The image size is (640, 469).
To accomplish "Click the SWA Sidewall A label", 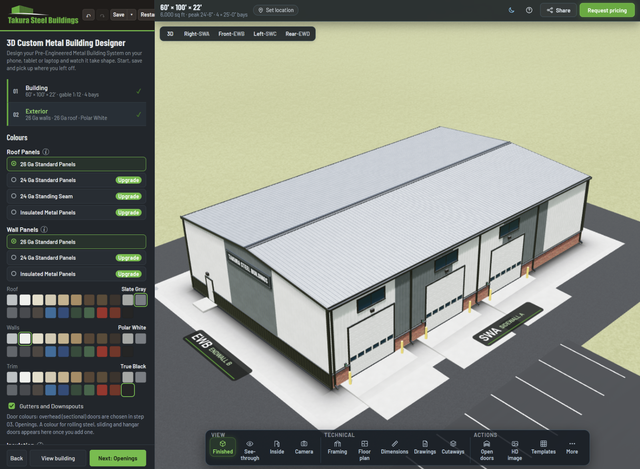I will [508, 324].
